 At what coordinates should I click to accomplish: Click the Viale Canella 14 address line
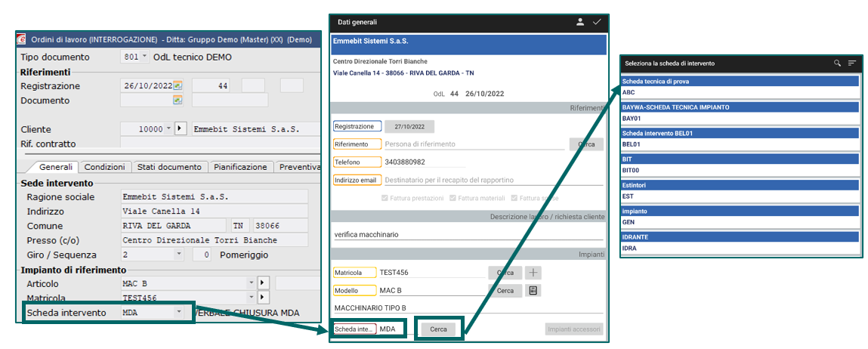coord(403,73)
